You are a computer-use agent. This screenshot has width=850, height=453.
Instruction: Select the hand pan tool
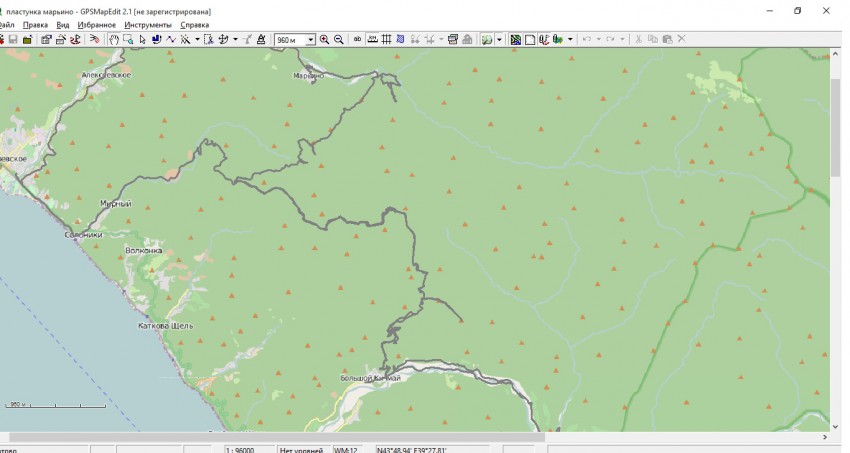[114, 40]
